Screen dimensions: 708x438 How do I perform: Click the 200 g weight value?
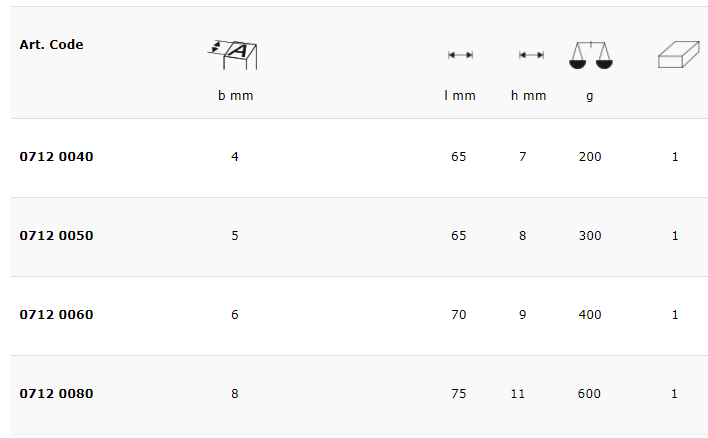[x=590, y=157]
